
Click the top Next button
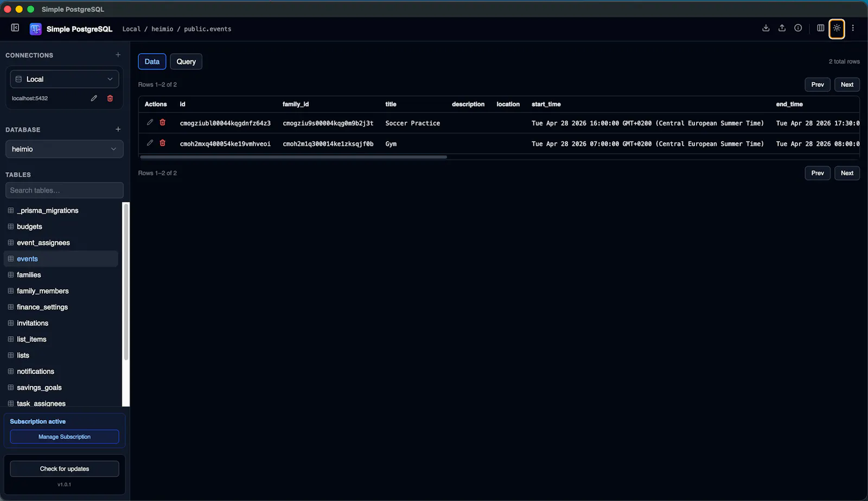pyautogui.click(x=847, y=85)
